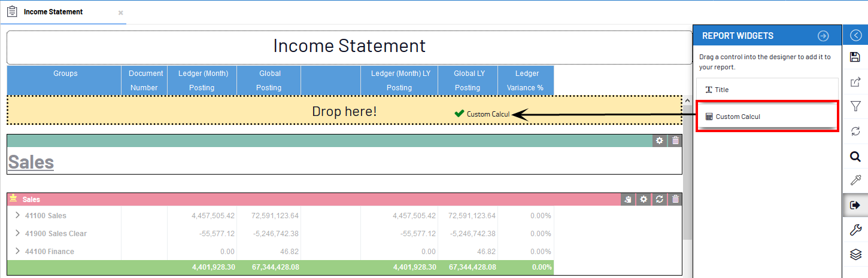Click the magnifier Search icon

tap(855, 157)
